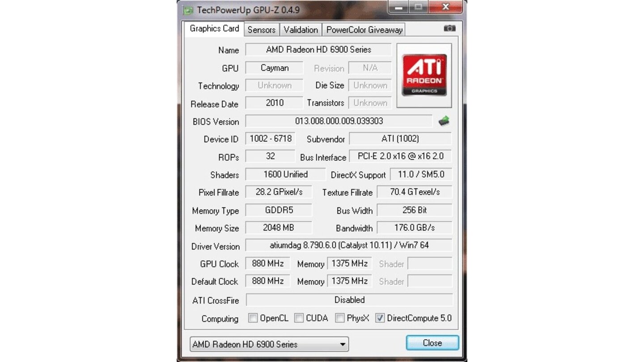Click the Bus Width field 256 Bit
The height and width of the screenshot is (362, 644).
tap(415, 210)
